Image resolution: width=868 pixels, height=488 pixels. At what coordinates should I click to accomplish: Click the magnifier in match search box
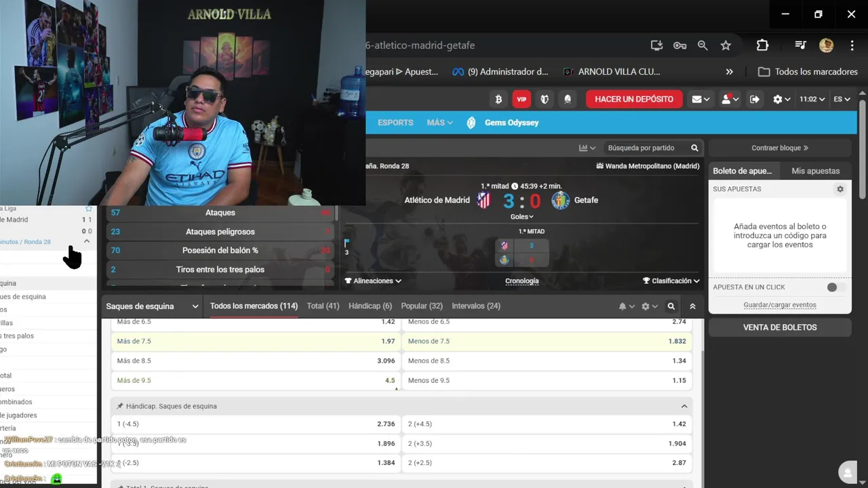pyautogui.click(x=694, y=148)
